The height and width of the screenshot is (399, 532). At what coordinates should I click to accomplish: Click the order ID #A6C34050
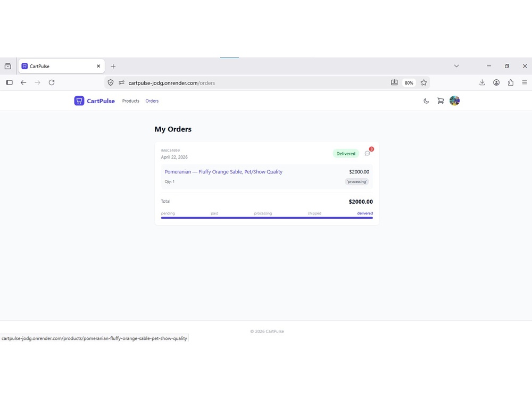170,151
